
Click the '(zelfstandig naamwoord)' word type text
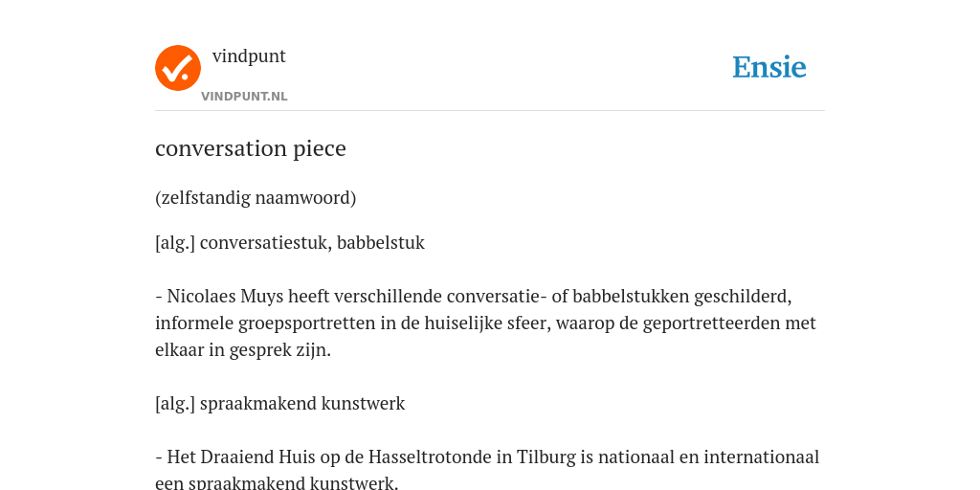pos(256,198)
